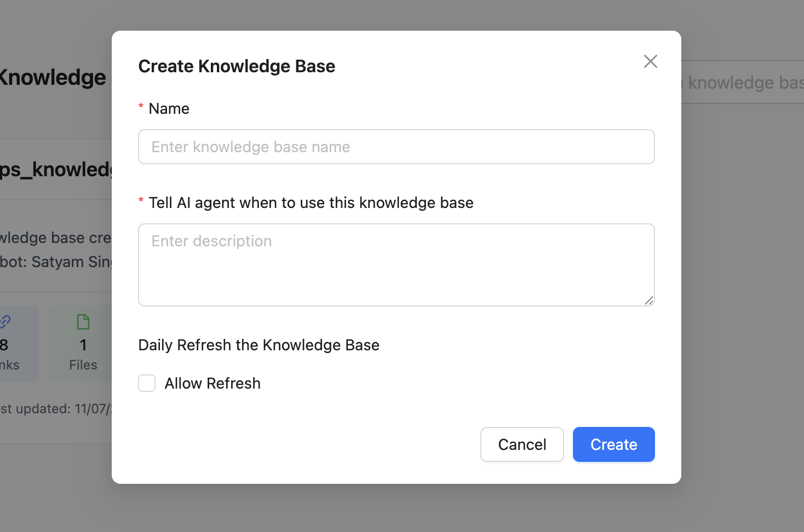This screenshot has width=804, height=532.
Task: Click the Create Knowledge Base dialog title
Action: (x=237, y=66)
